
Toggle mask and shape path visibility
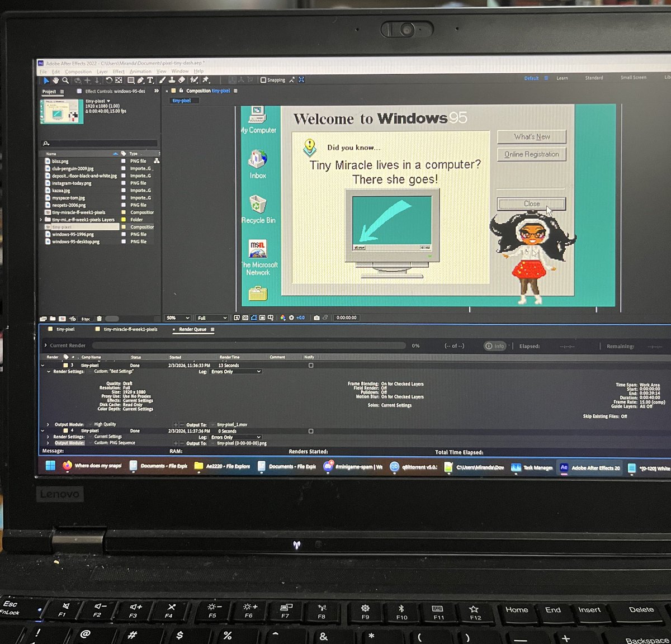coord(254,318)
